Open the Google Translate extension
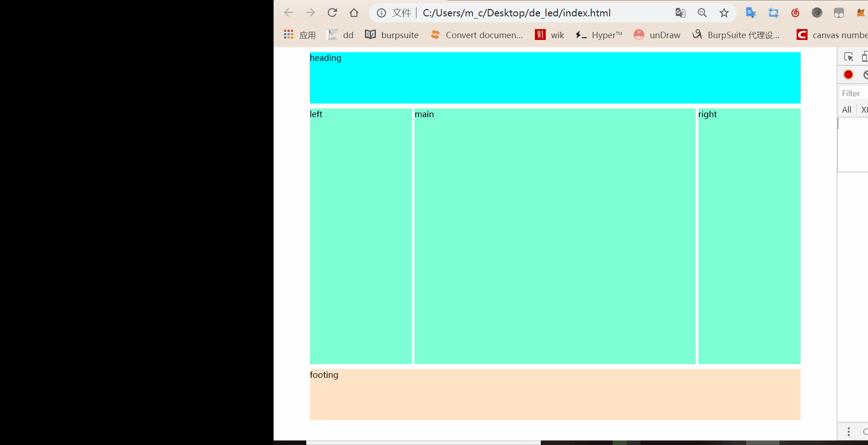 point(751,13)
